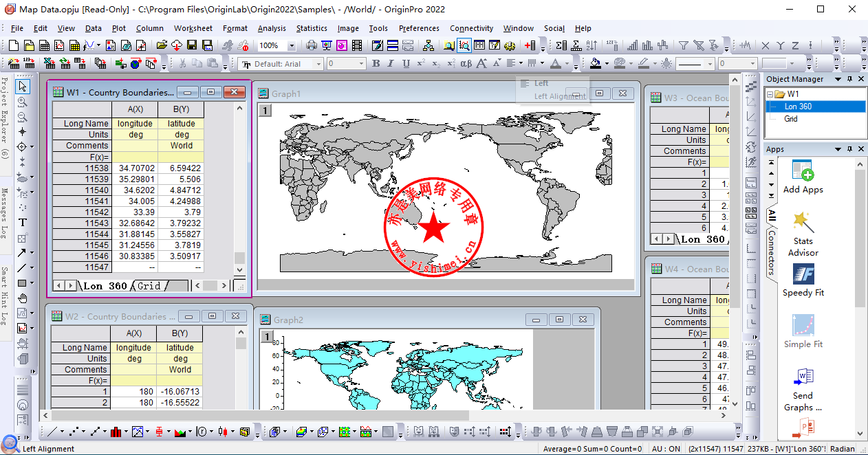Viewport: 868px width, 455px height.
Task: Open the font name dropdown
Action: (318, 64)
